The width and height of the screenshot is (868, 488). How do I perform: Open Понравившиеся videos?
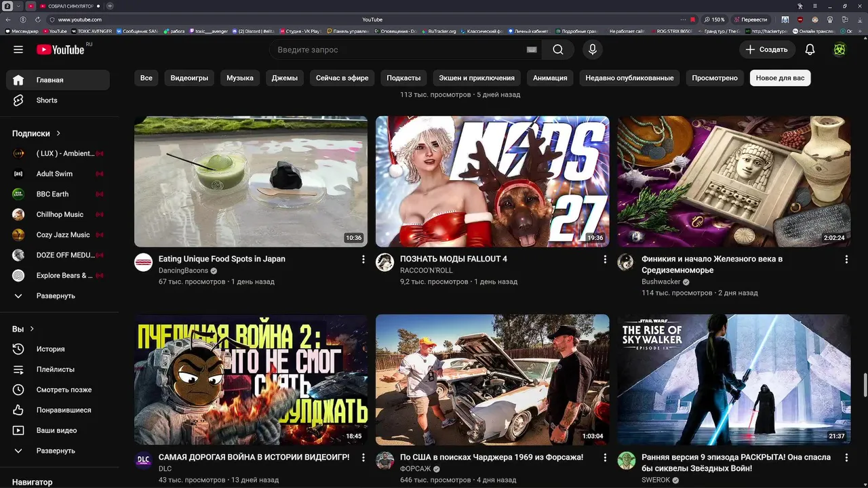[58, 410]
